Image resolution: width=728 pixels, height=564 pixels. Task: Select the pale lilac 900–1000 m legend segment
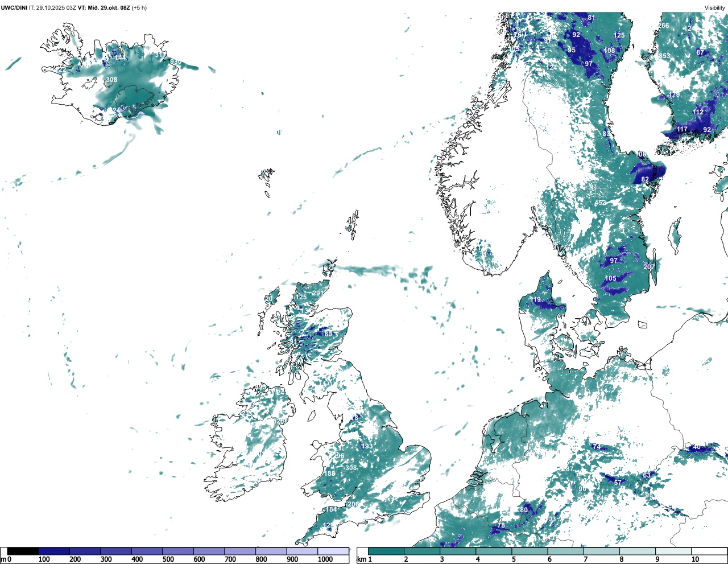(302, 551)
